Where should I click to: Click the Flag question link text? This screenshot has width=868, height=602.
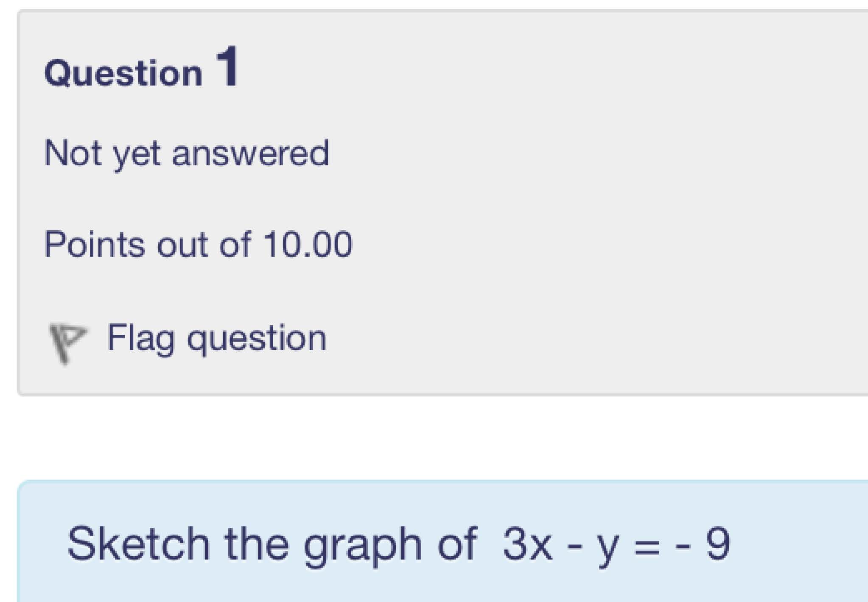coord(216,338)
